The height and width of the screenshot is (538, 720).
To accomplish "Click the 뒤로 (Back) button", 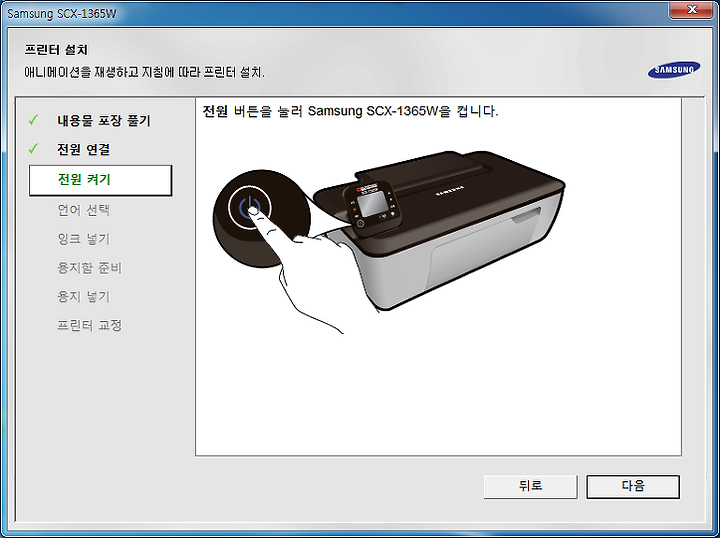I will point(530,486).
